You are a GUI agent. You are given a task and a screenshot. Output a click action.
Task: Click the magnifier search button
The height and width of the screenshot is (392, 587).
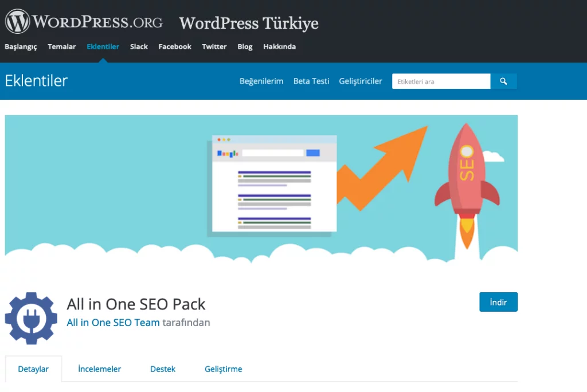(x=503, y=81)
